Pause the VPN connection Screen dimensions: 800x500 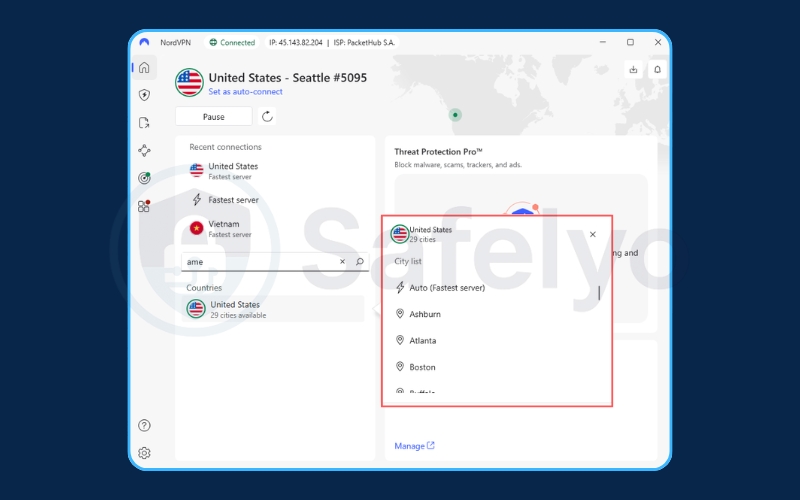[x=214, y=116]
